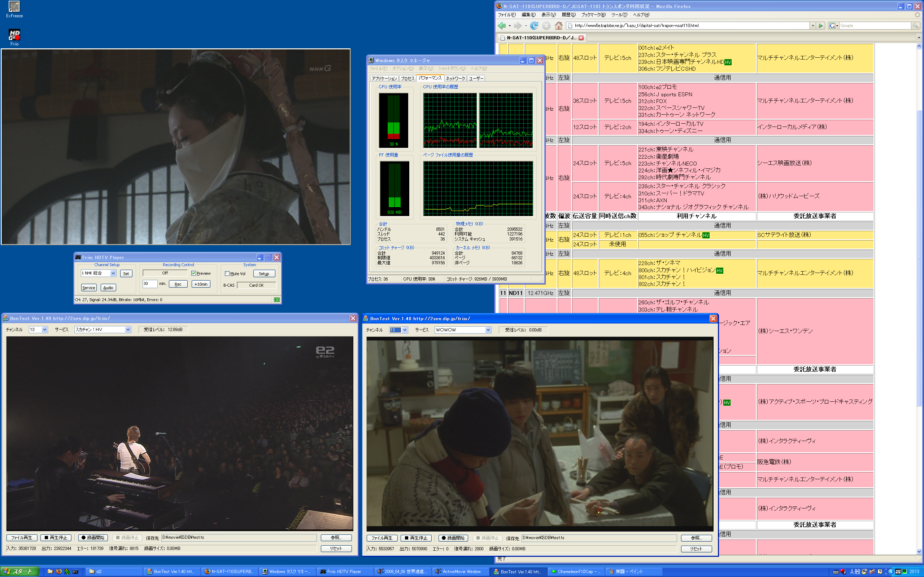Expand WOWOW service dropdown
This screenshot has height=577, width=924.
pyautogui.click(x=488, y=330)
